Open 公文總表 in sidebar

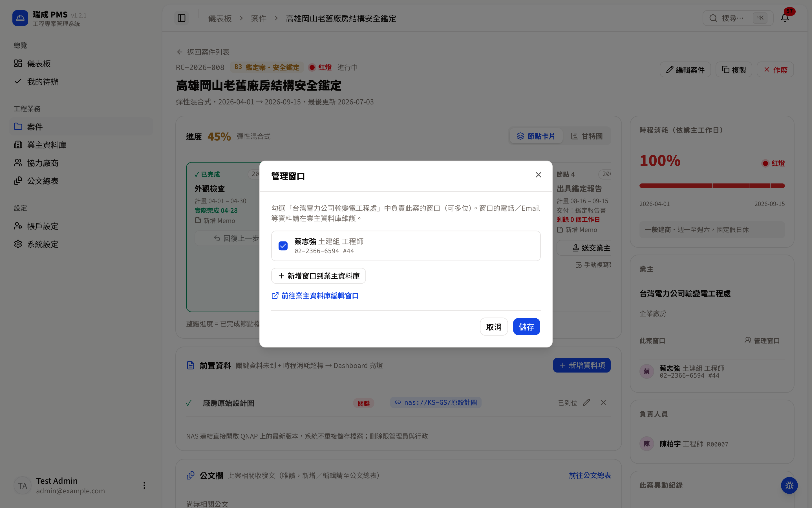(x=81, y=181)
